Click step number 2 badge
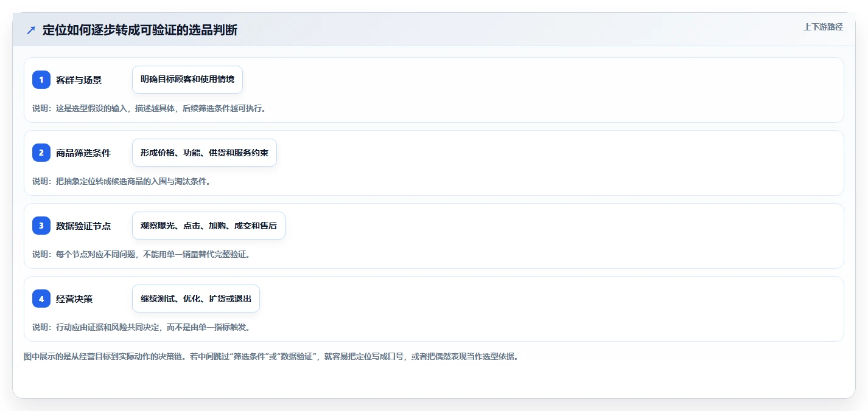 [x=41, y=153]
